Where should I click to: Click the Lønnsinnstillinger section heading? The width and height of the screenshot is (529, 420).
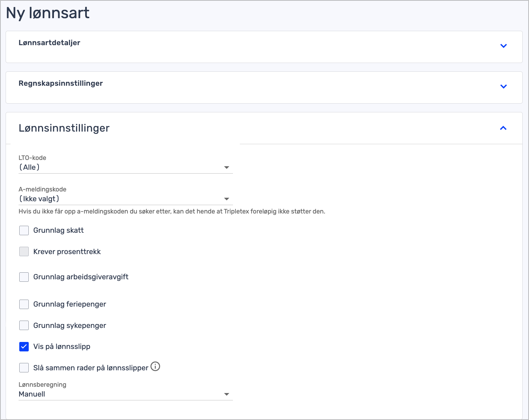coord(64,128)
